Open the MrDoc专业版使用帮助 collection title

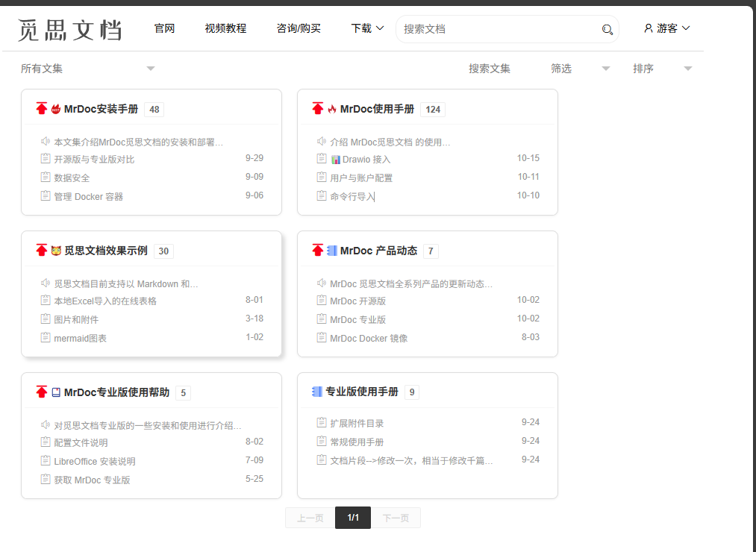tap(116, 392)
